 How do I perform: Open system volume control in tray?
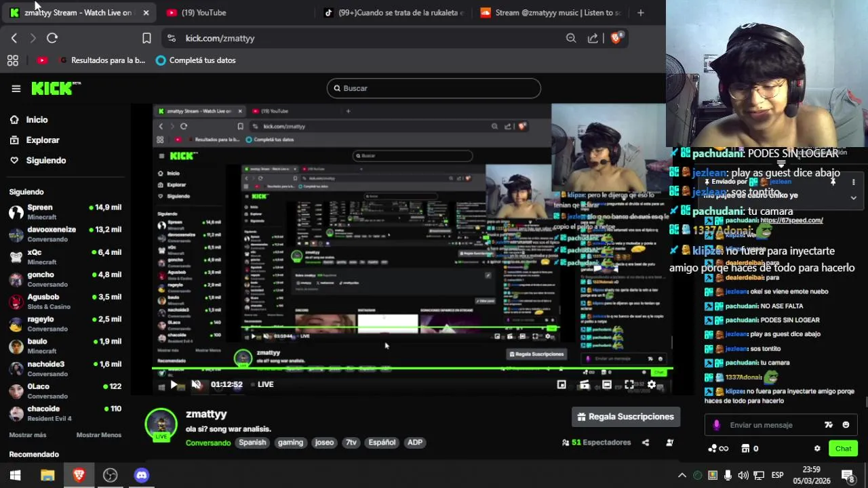[743, 475]
